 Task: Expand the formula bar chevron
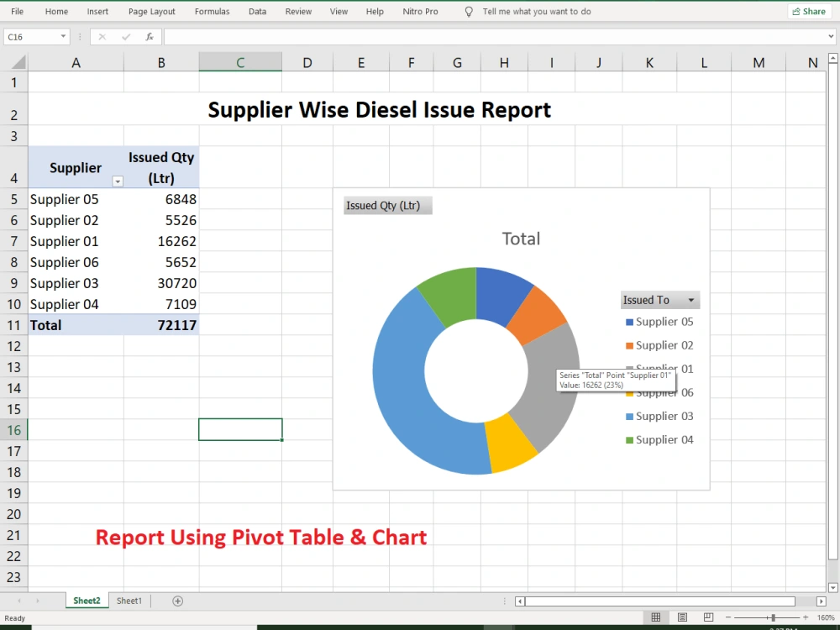point(831,36)
